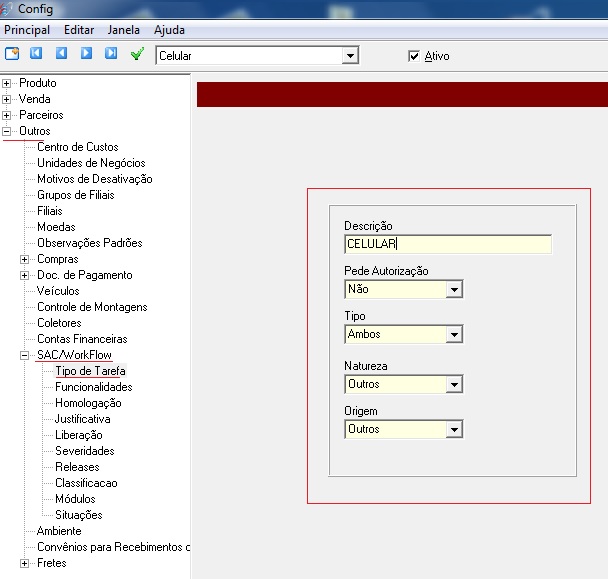Select the Parceiros tree label
608x579 pixels.
coord(41,115)
